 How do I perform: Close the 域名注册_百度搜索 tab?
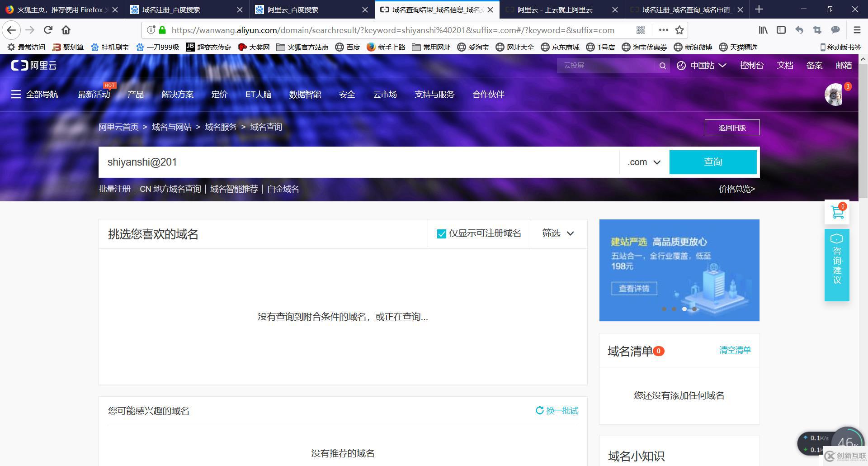[240, 10]
